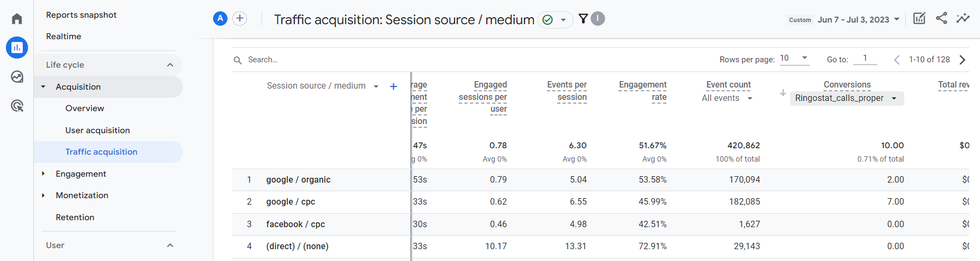This screenshot has width=980, height=261.
Task: Click the 72.91% engagement rate value
Action: tap(652, 247)
